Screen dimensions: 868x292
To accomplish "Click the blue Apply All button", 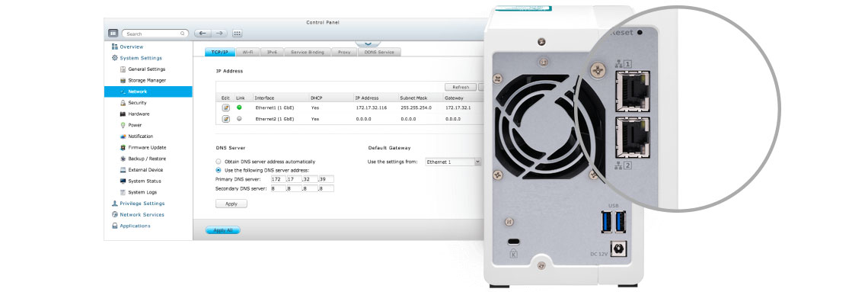I will coord(222,230).
